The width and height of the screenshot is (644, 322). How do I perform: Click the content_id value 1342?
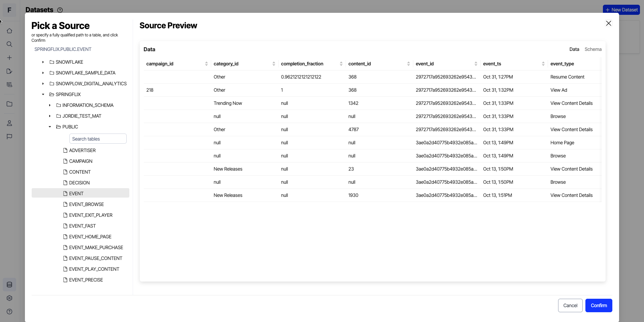pos(353,103)
